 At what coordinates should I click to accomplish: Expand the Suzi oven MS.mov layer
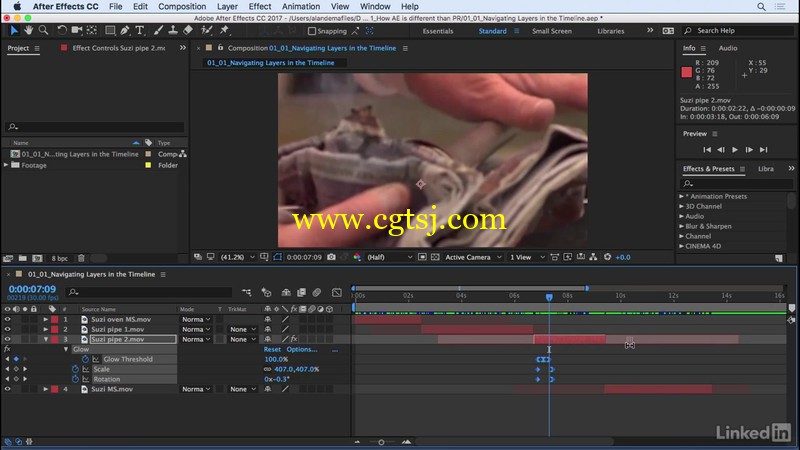(45, 319)
